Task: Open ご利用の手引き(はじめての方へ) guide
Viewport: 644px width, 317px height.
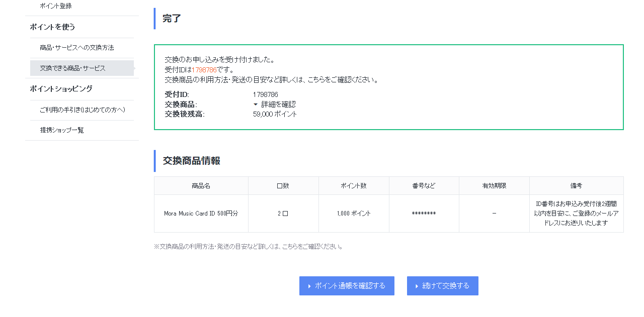Action: 83,110
